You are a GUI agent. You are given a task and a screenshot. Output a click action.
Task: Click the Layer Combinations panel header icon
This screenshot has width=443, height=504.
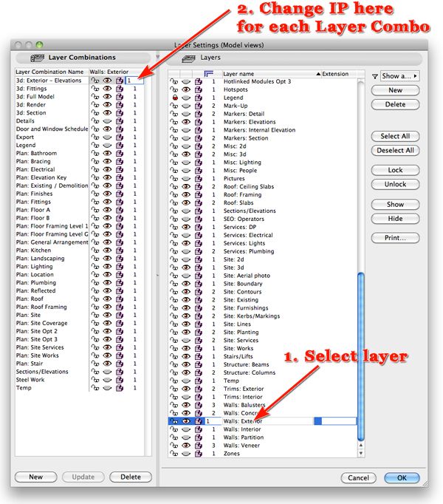point(37,58)
